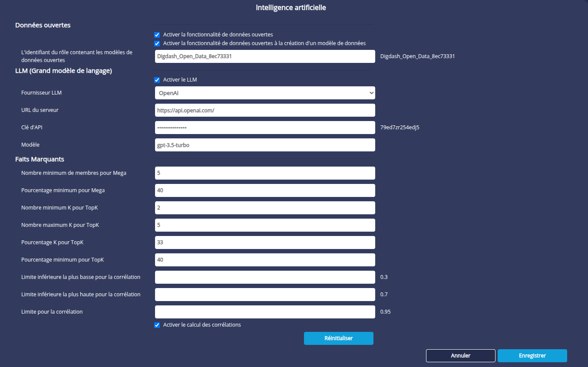
Task: Select 'Nombre maximum K pour TopK' field
Action: tap(265, 225)
